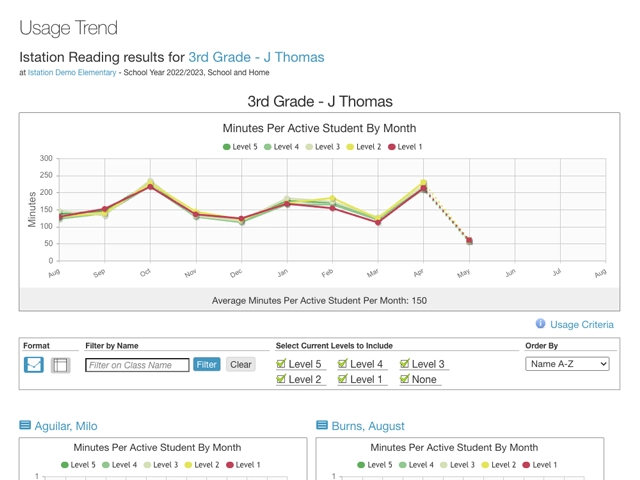
Task: Open the 3rd Grade - J Thomas link
Action: (x=256, y=57)
